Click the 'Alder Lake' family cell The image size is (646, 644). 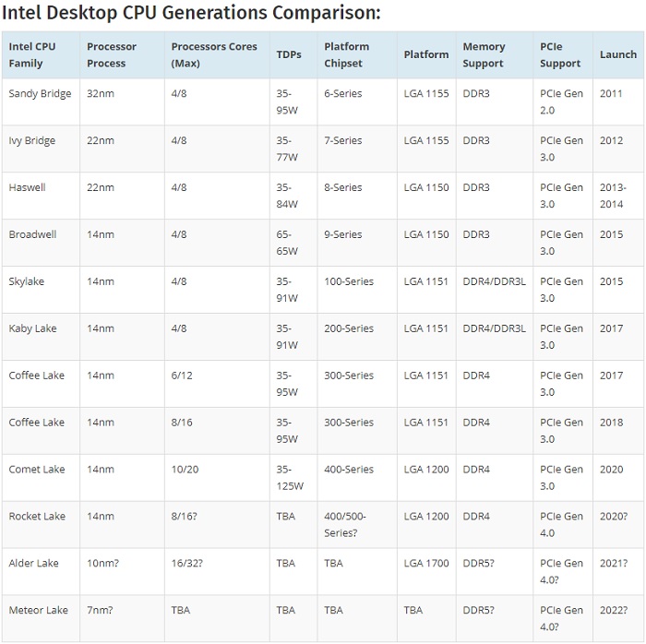point(34,564)
